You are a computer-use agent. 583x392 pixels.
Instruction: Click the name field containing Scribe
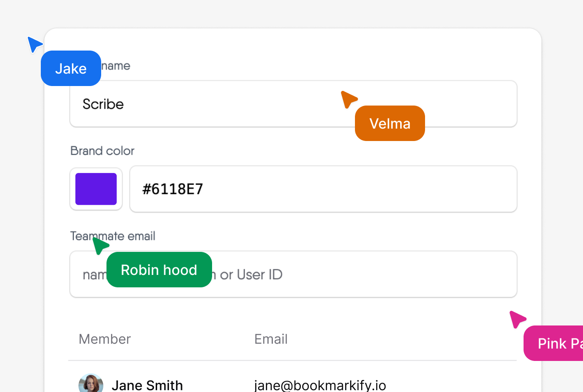click(x=293, y=104)
